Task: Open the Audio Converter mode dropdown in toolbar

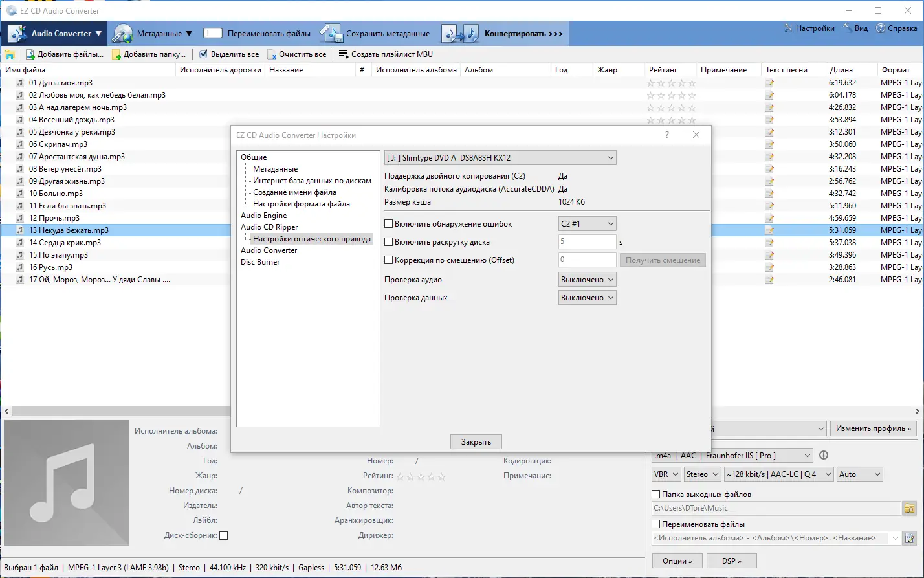Action: pyautogui.click(x=54, y=33)
